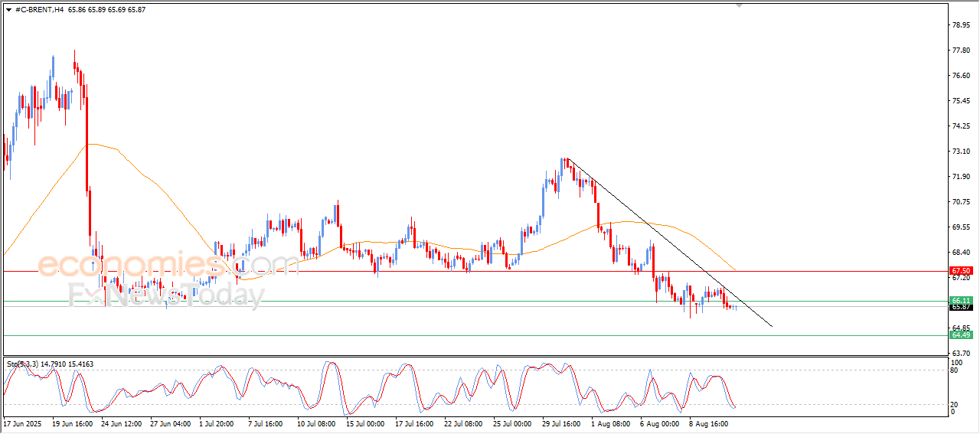Click the 73.10 price axis label
The height and width of the screenshot is (434, 980).
click(x=962, y=152)
